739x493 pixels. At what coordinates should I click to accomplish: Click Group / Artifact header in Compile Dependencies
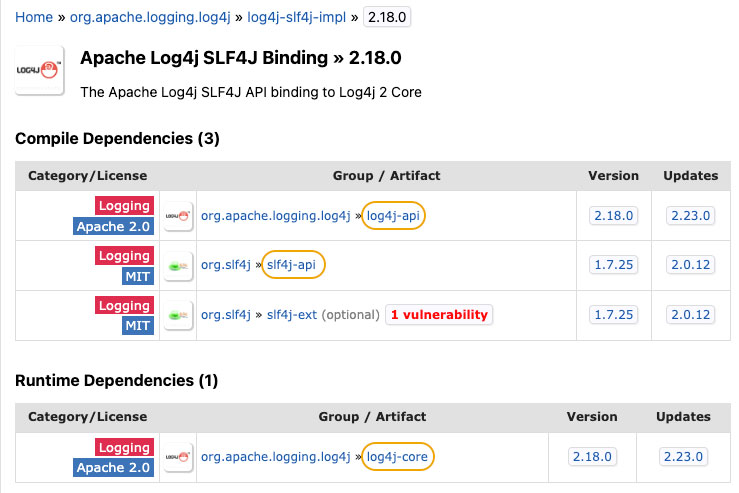[386, 176]
